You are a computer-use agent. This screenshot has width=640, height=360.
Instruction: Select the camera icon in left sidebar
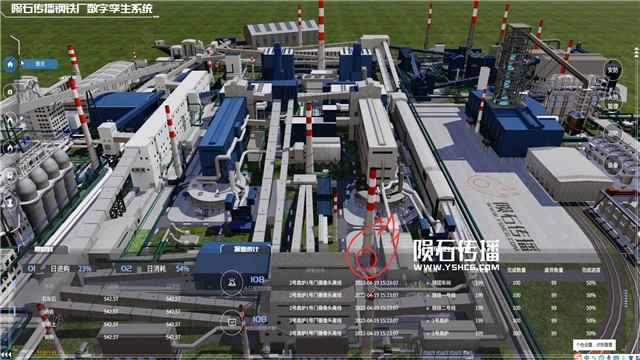(10, 92)
